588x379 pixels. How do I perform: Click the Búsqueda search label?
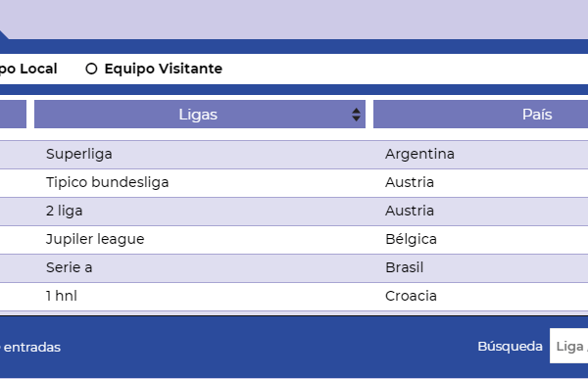click(510, 347)
